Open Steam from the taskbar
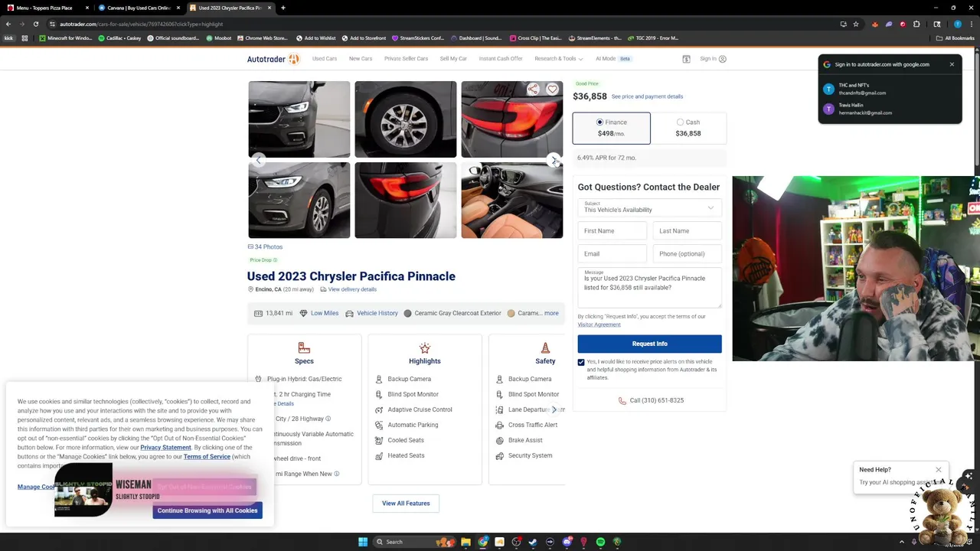This screenshot has height=551, width=980. tap(533, 542)
